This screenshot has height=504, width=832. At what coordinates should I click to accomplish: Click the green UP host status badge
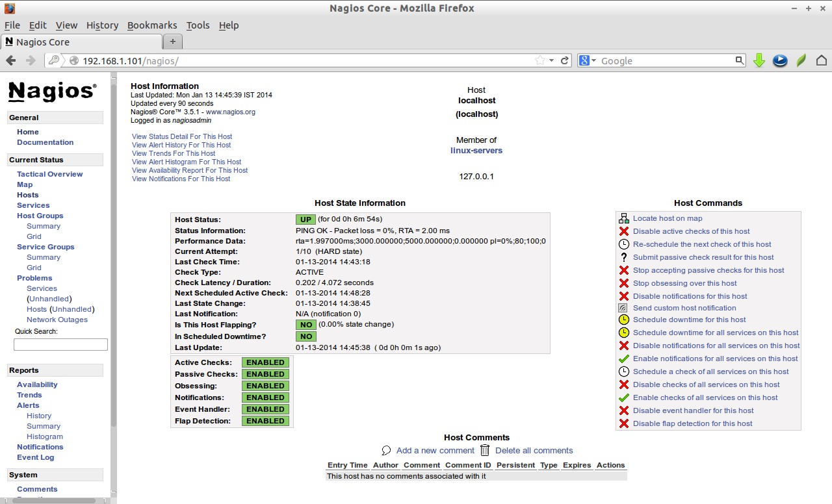(x=306, y=220)
